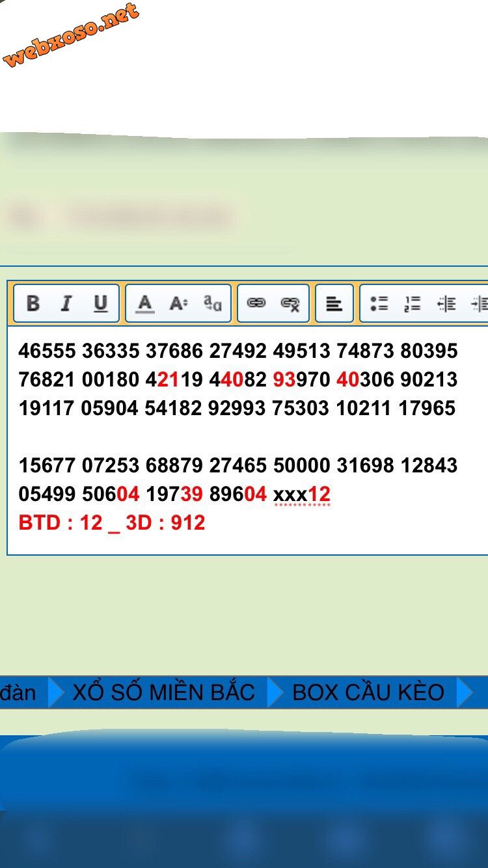488x868 pixels.
Task: Click the webxoso.net logo
Action: coord(72,35)
